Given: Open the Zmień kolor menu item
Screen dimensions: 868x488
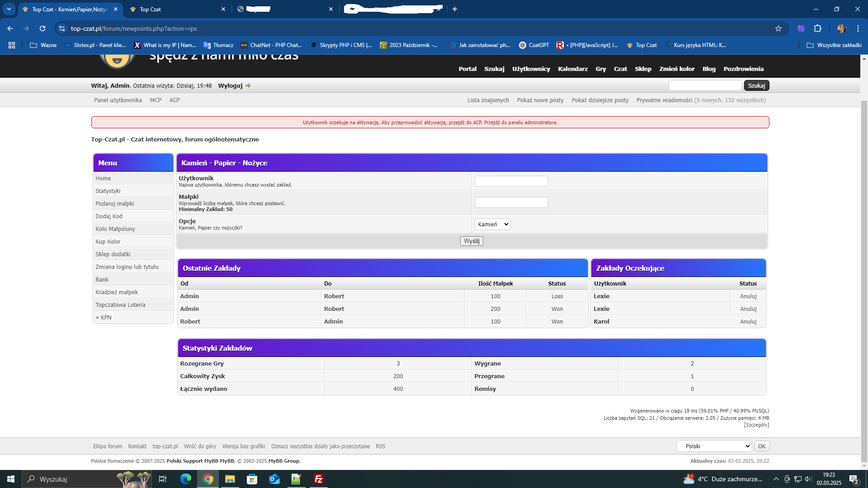Looking at the screenshot, I should tap(677, 69).
